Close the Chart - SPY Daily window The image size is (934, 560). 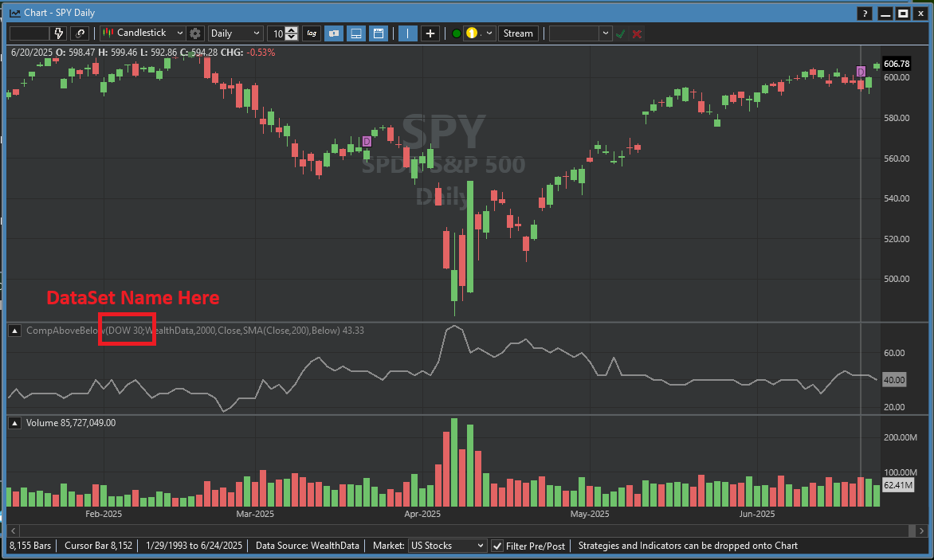(x=920, y=13)
